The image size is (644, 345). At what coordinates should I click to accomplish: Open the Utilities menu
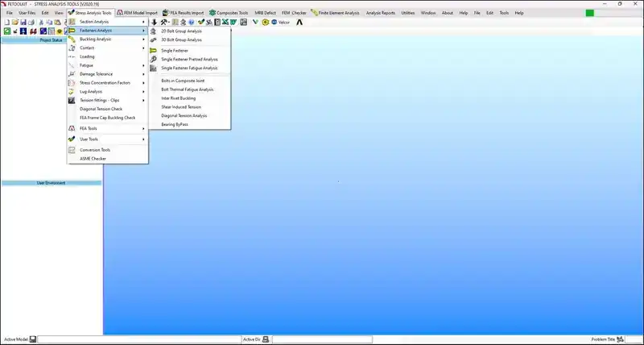pyautogui.click(x=408, y=13)
